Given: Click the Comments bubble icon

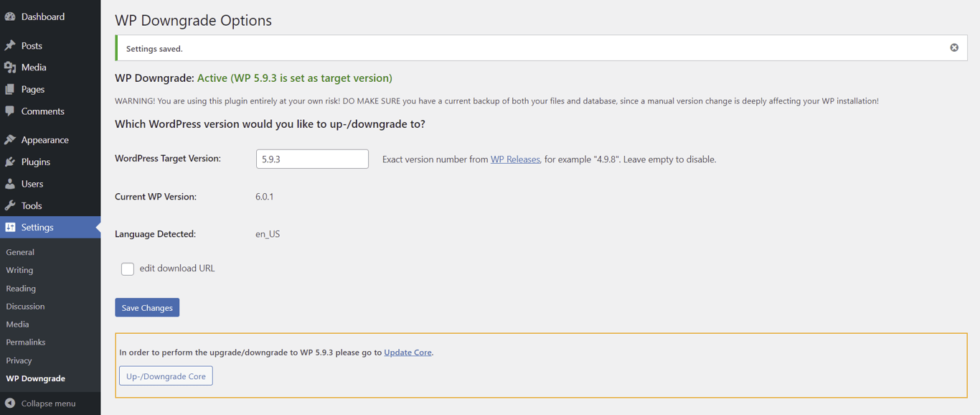Looking at the screenshot, I should (10, 111).
